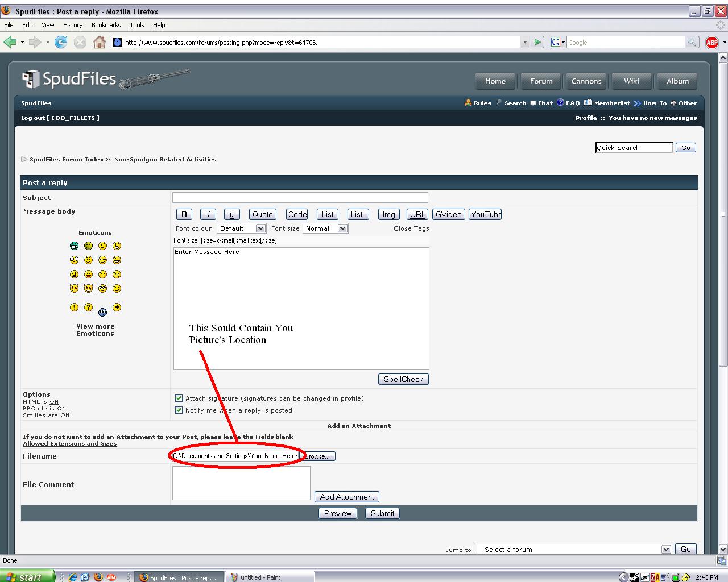This screenshot has height=582, width=728.
Task: Click the Google search magnifier icon
Action: tap(692, 42)
